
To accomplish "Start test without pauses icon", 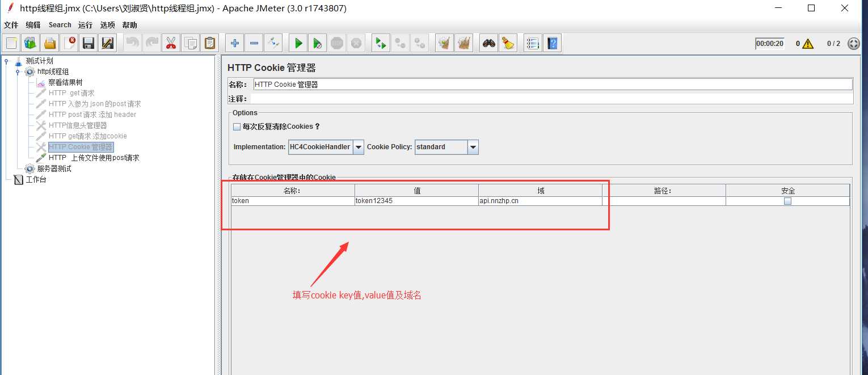I will pos(318,43).
